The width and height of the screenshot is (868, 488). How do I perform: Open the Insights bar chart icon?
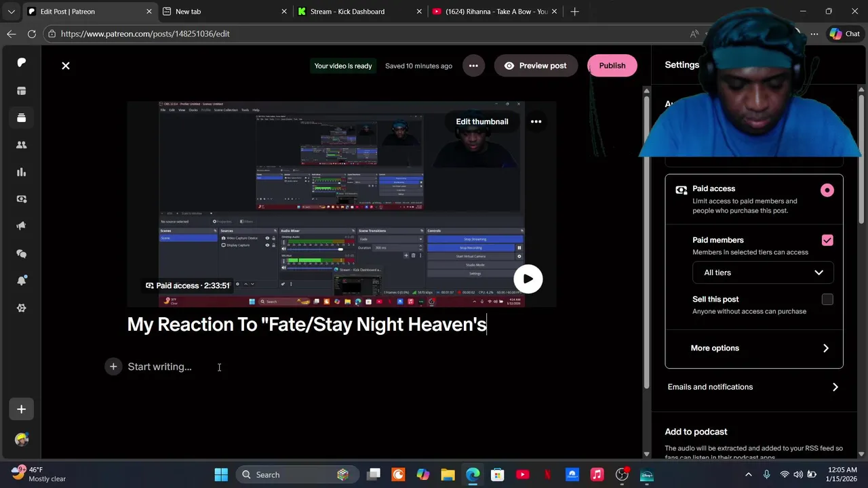[x=21, y=172]
